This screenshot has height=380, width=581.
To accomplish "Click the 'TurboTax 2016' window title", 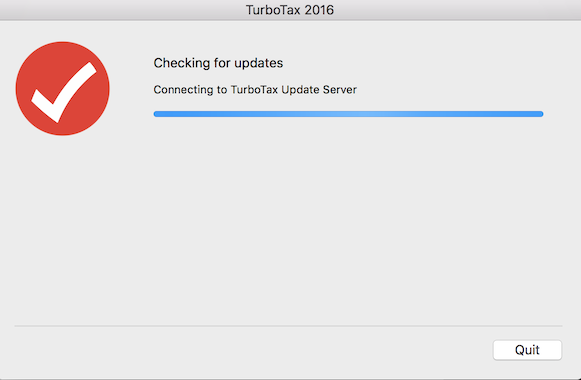I will pos(290,10).
